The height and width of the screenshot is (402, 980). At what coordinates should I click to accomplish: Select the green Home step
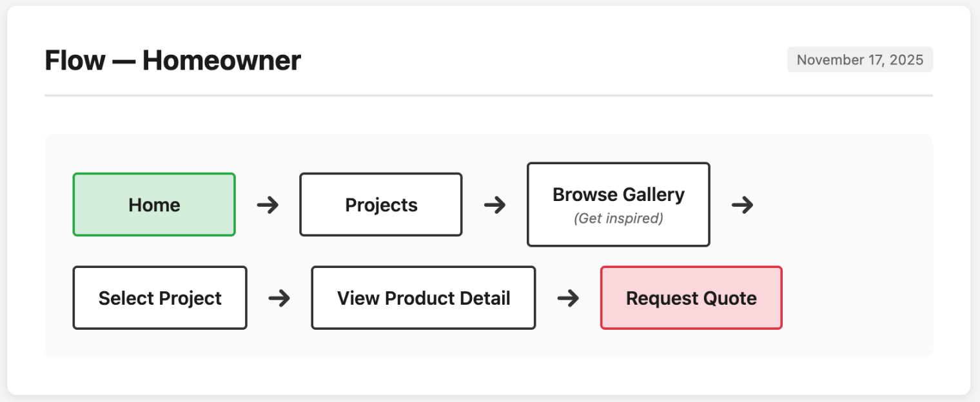tap(154, 205)
